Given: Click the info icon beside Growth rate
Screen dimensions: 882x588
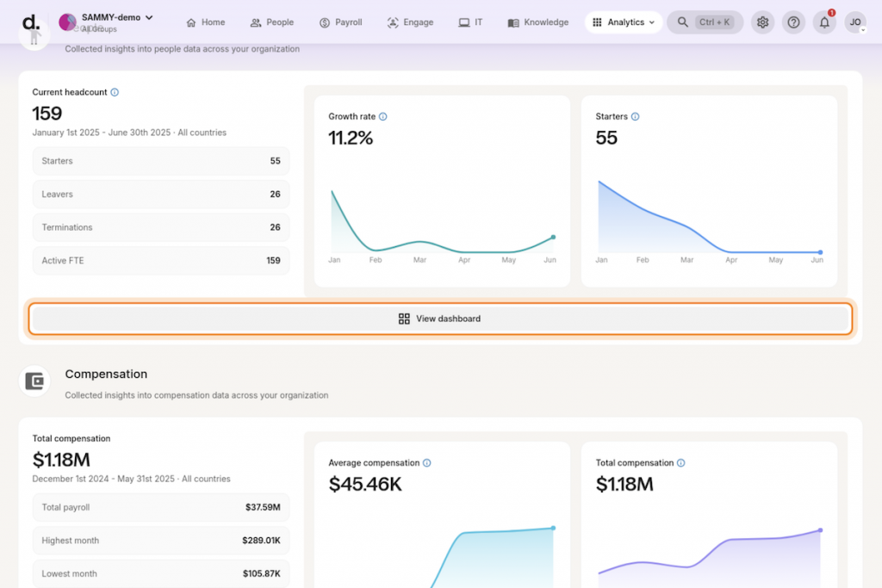Looking at the screenshot, I should (x=382, y=116).
